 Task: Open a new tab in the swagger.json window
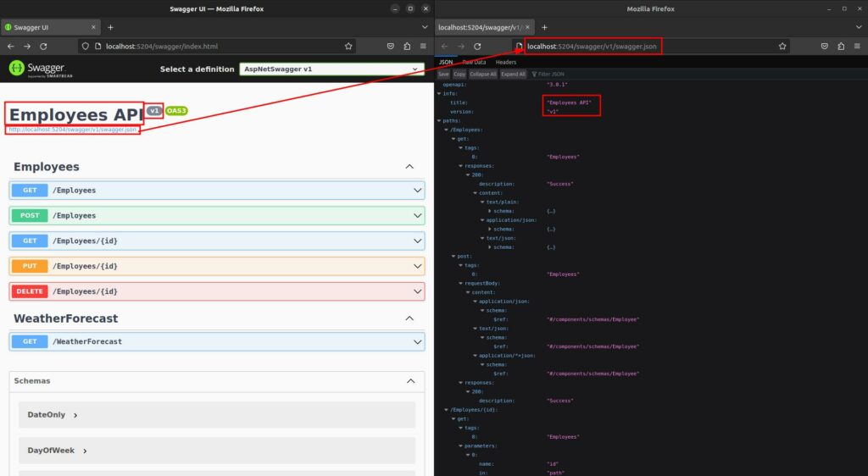click(x=544, y=27)
